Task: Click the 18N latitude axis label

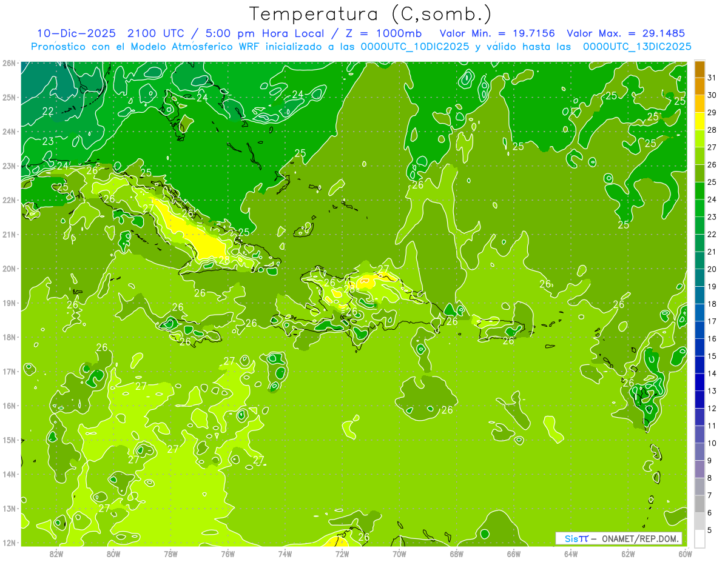Action: [9, 337]
